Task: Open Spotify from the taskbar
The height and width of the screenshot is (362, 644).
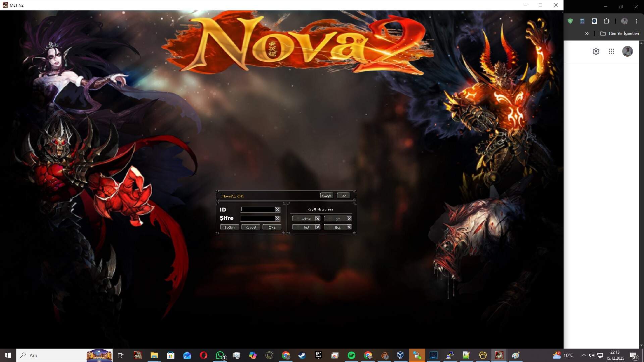Action: pos(352,355)
